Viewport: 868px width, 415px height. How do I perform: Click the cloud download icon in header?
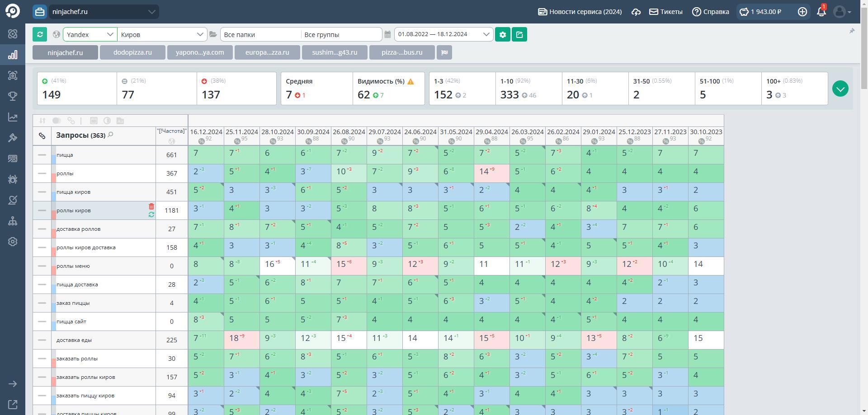(x=636, y=12)
